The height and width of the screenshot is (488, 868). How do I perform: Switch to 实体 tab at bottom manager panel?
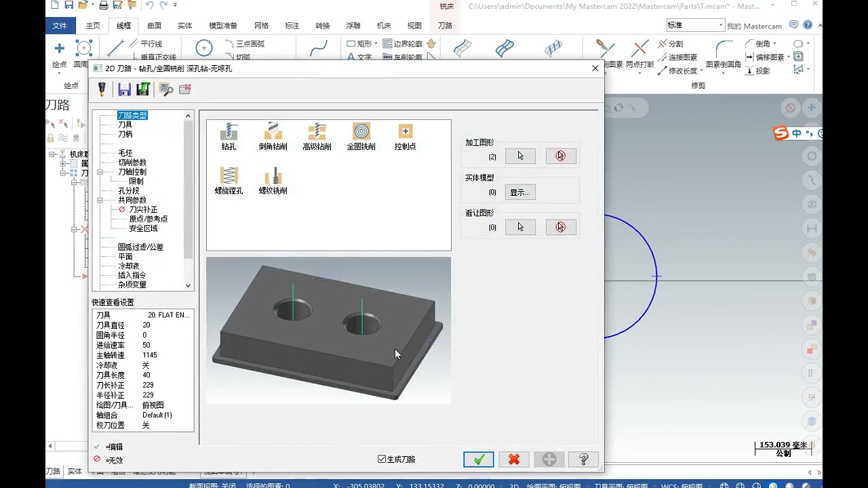75,471
